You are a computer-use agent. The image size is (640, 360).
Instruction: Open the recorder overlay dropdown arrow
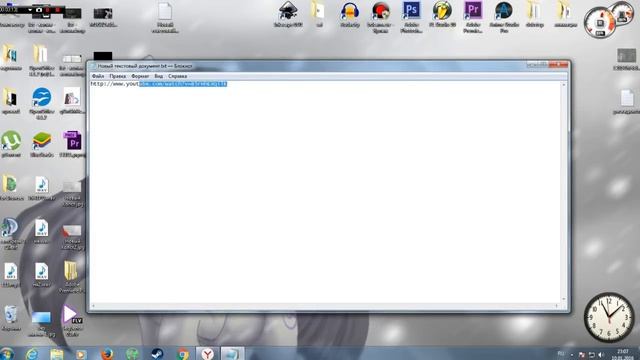pyautogui.click(x=30, y=9)
